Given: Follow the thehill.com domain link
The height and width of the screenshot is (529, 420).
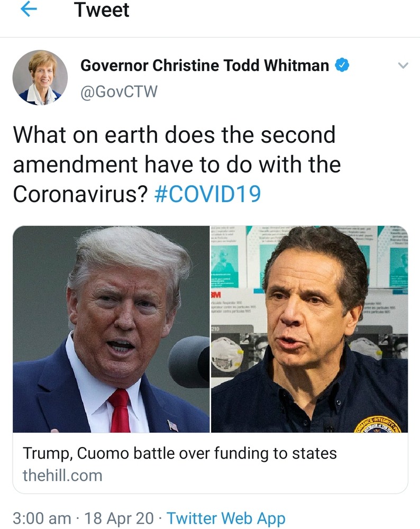Looking at the screenshot, I should coord(62,476).
